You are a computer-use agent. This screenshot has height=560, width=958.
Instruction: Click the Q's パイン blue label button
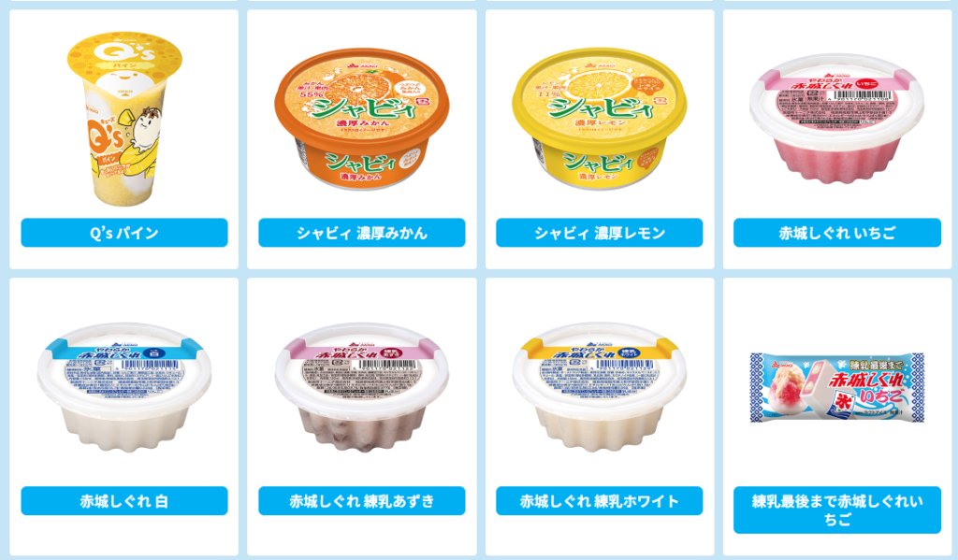[124, 233]
